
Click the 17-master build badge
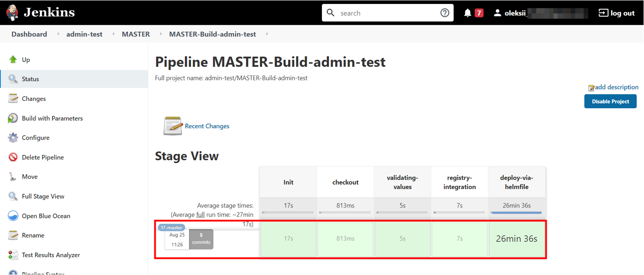(x=172, y=227)
